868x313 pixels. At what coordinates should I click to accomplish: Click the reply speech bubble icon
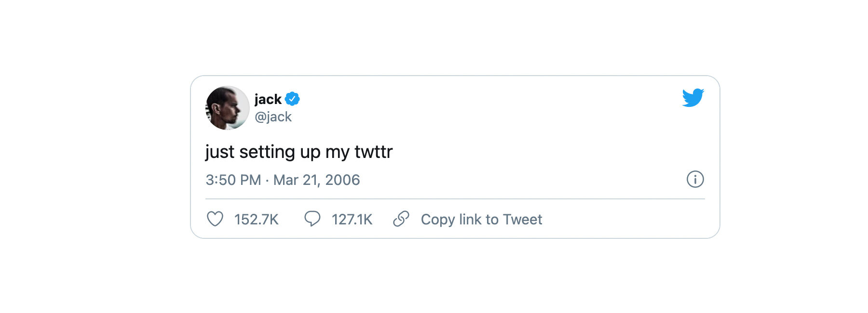tap(312, 219)
